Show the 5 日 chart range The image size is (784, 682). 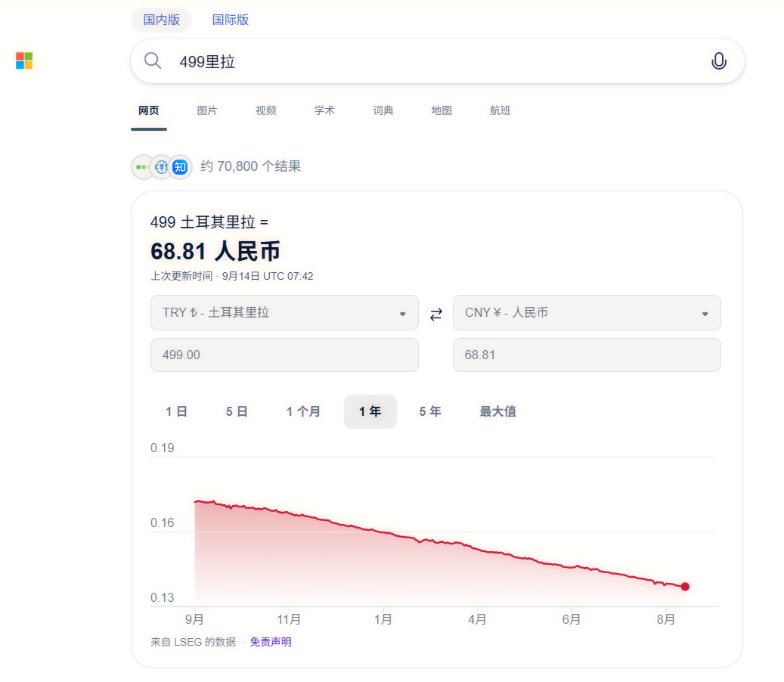(x=237, y=411)
